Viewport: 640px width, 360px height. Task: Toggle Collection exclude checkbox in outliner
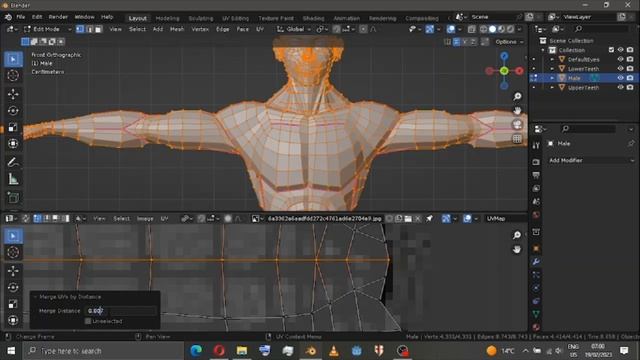point(611,50)
